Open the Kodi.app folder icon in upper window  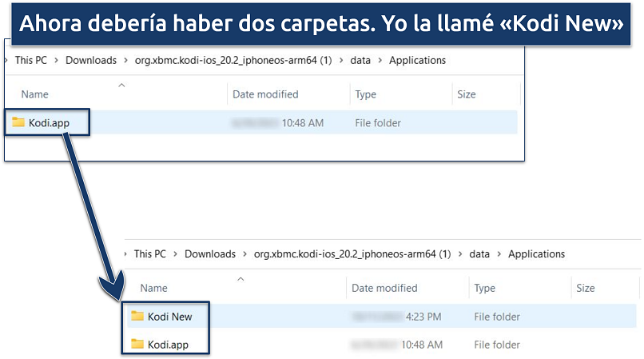pos(18,122)
